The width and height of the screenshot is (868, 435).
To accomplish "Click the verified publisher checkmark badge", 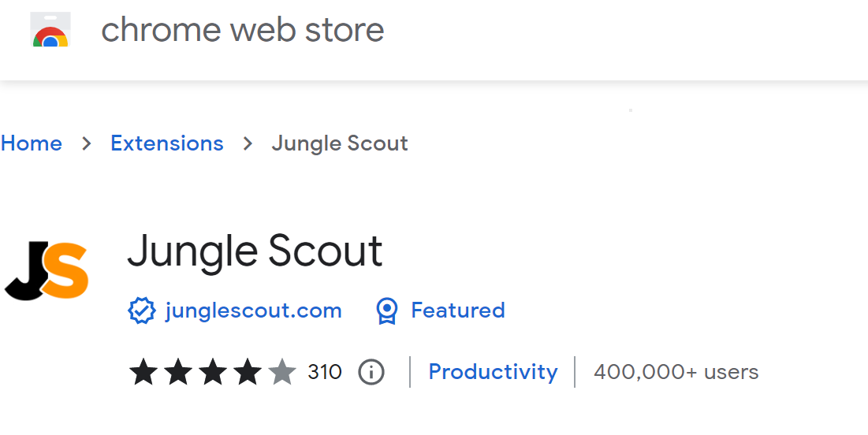I will 141,311.
